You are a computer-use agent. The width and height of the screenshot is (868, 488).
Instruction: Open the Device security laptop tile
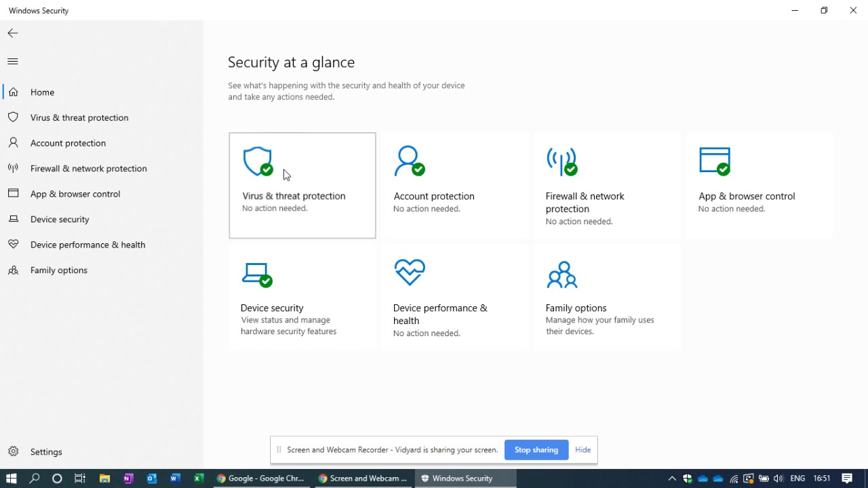coord(302,298)
